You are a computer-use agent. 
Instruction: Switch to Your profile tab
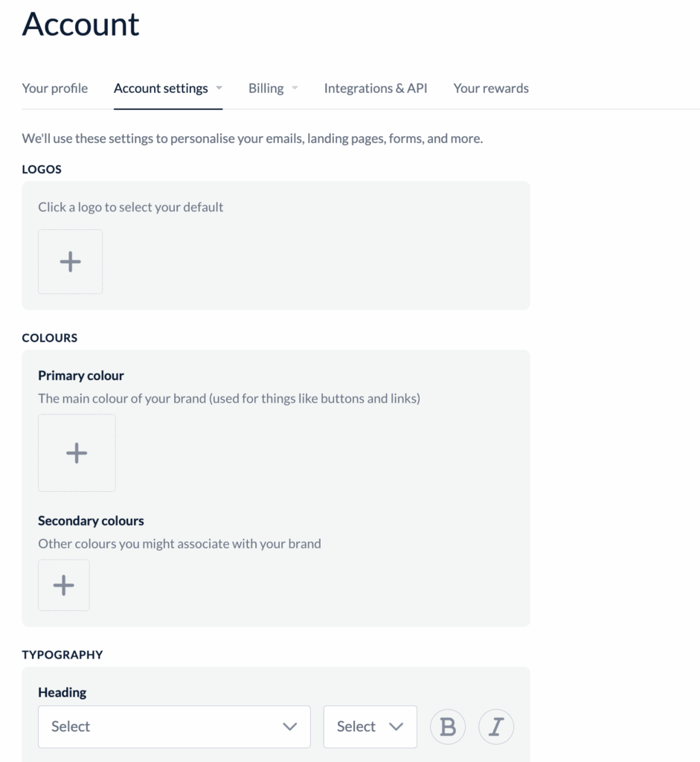pyautogui.click(x=55, y=88)
